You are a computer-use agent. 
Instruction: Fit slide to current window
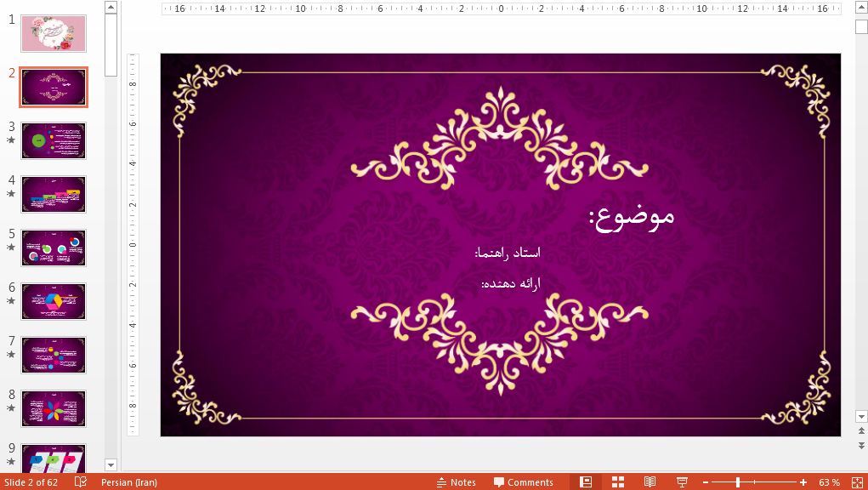(x=856, y=481)
